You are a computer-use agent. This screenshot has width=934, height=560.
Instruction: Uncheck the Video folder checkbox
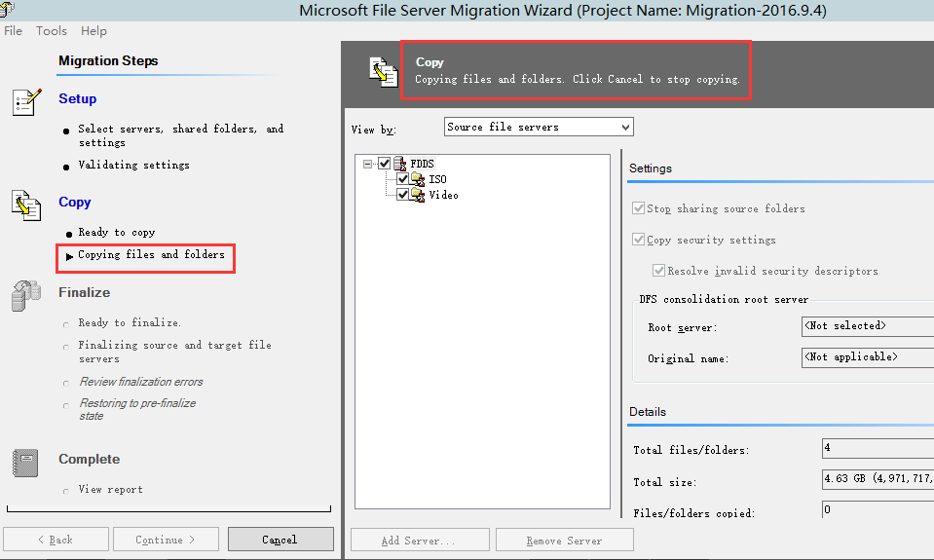point(402,194)
